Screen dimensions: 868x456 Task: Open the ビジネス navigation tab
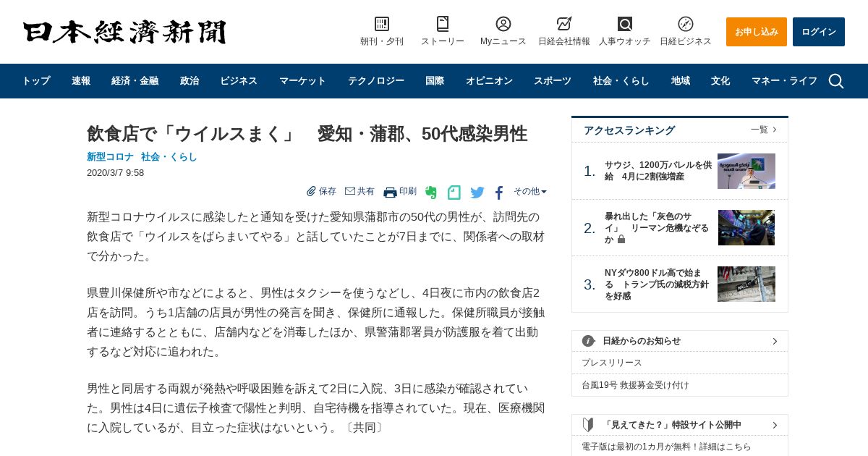click(x=239, y=81)
